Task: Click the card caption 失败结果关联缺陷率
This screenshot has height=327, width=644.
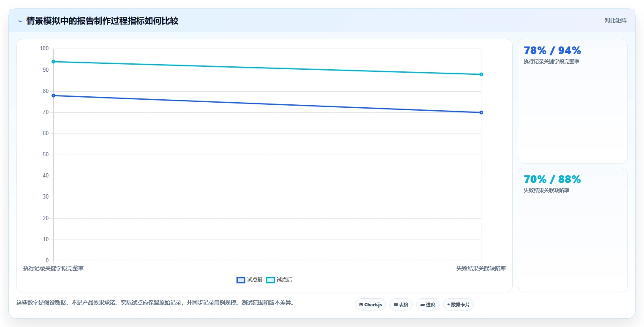Action: [x=546, y=191]
